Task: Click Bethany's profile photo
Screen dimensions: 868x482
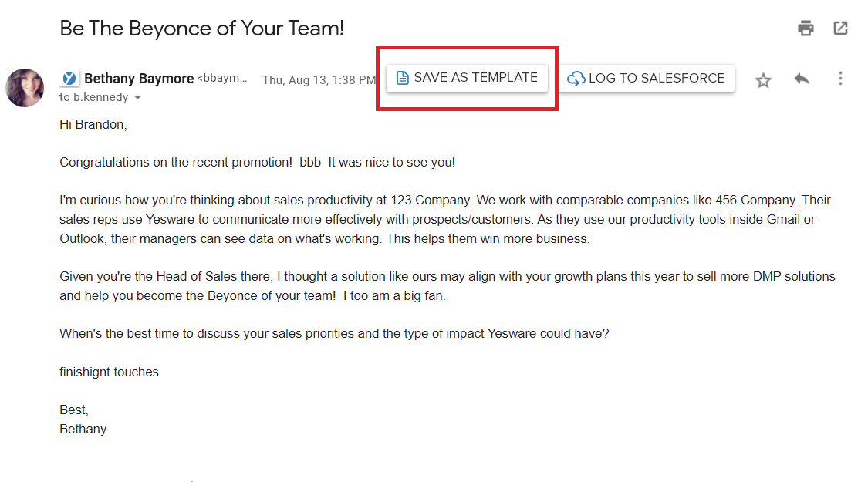Action: click(x=25, y=87)
